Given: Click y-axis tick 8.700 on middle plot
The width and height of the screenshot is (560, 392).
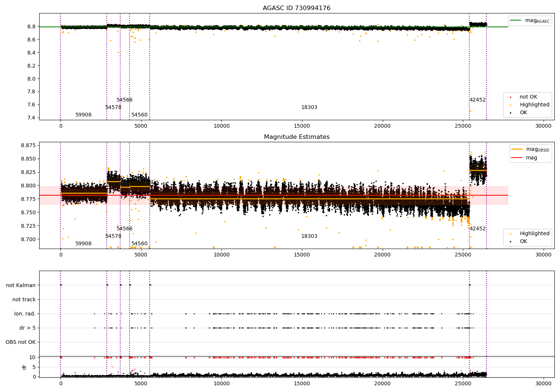Looking at the screenshot, I should click(x=28, y=239).
